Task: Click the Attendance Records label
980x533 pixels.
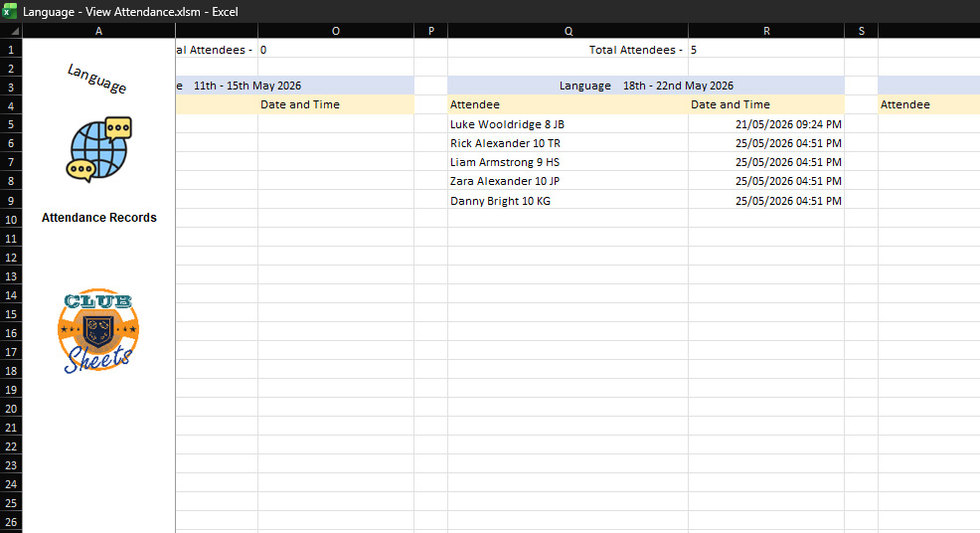Action: coord(98,218)
